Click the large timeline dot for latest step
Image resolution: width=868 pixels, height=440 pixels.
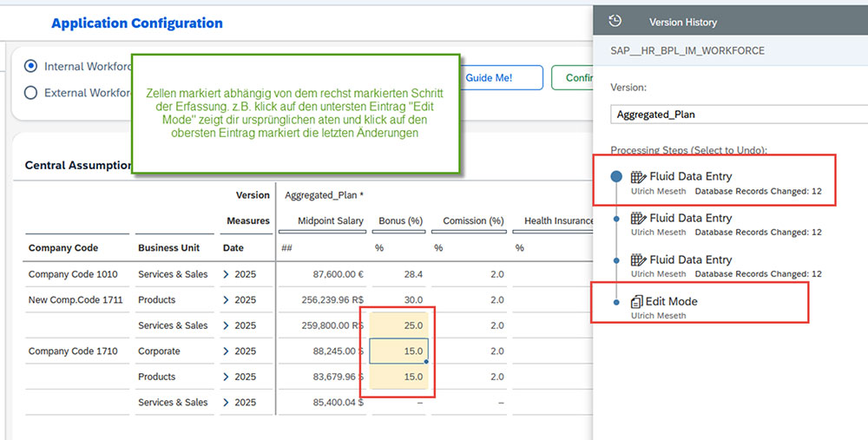pos(616,176)
